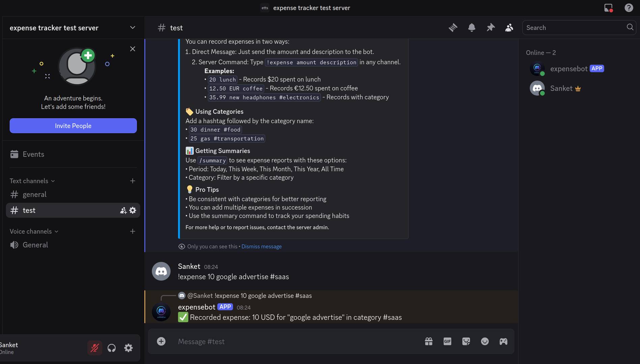This screenshot has width=640, height=364.
Task: Open the sticker picker icon
Action: 466,341
